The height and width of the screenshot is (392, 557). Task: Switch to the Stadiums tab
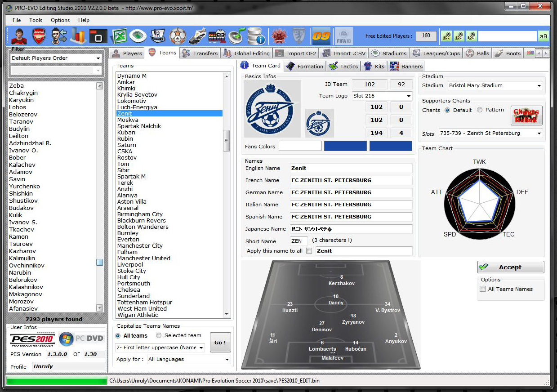click(389, 53)
